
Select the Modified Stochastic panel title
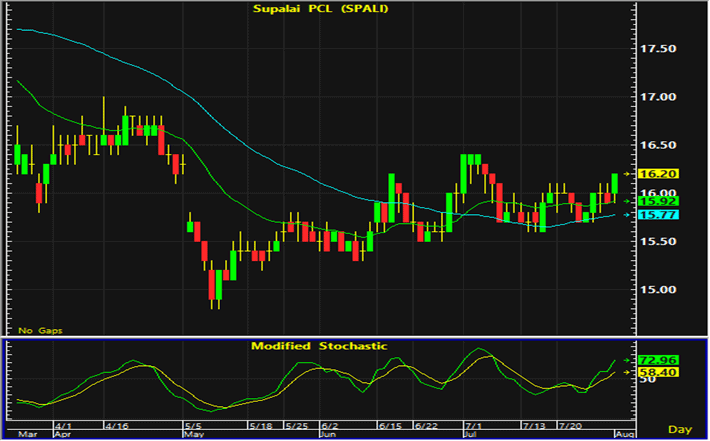(x=319, y=346)
